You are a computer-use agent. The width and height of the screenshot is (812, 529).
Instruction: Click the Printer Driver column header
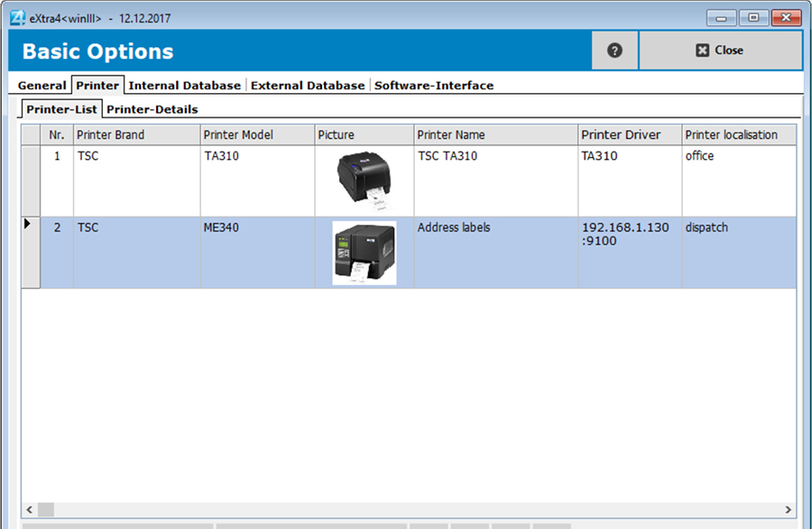click(x=629, y=134)
